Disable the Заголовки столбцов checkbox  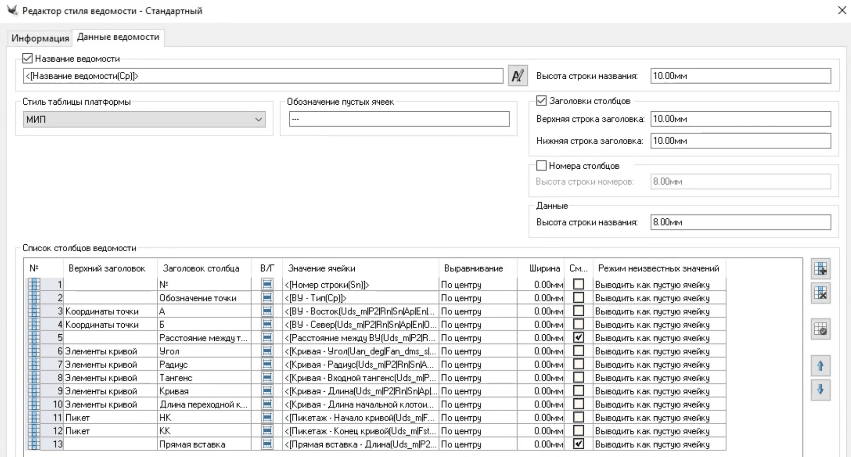[x=542, y=100]
